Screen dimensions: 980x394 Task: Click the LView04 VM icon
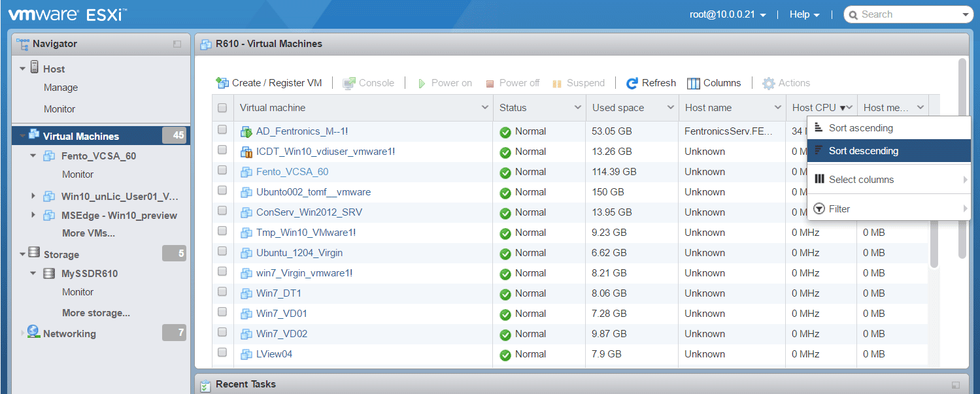click(246, 355)
